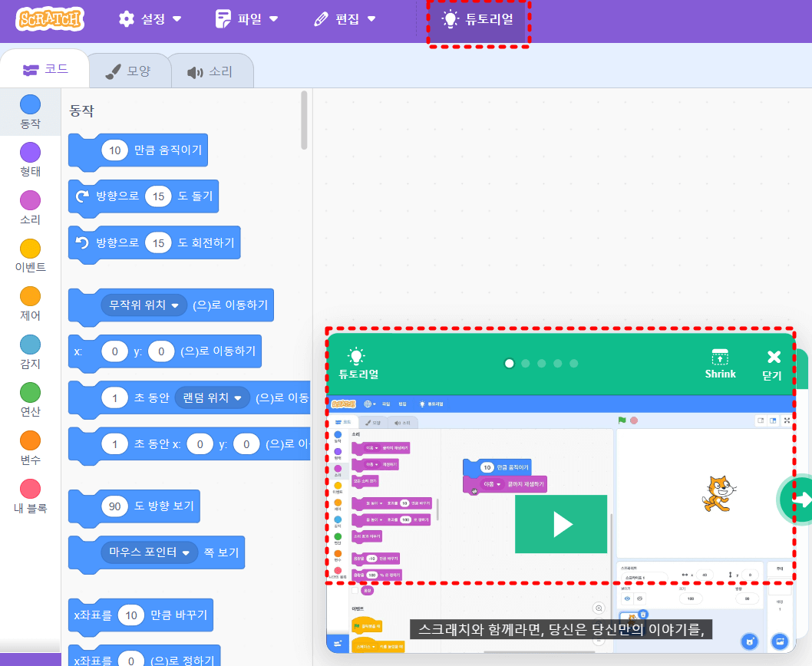Click the 설정 dropdown arrow

click(x=177, y=19)
